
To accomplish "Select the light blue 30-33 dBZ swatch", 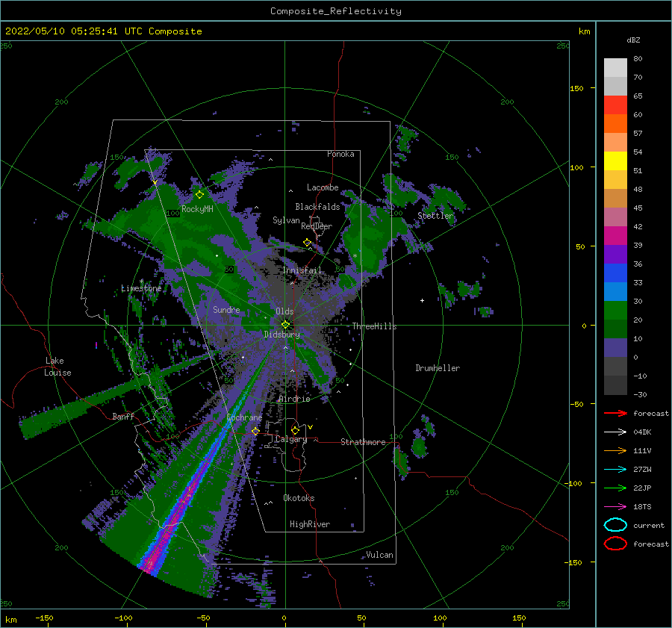I will point(615,292).
